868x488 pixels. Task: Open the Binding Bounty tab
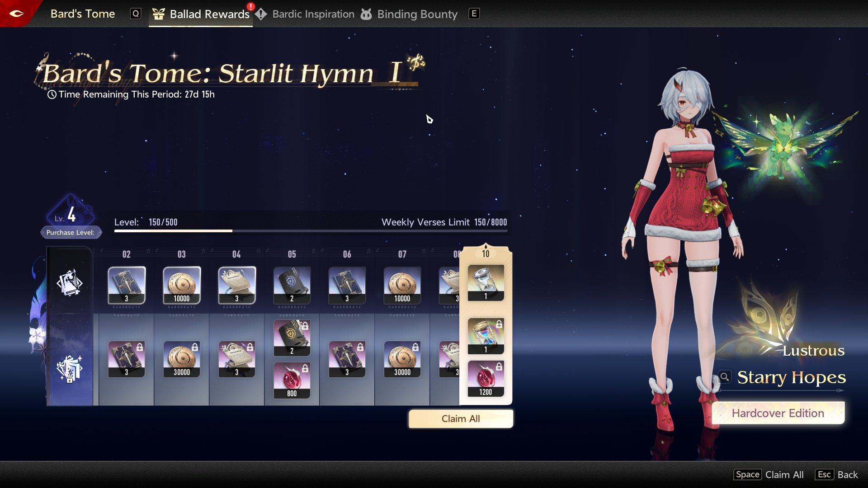point(417,14)
